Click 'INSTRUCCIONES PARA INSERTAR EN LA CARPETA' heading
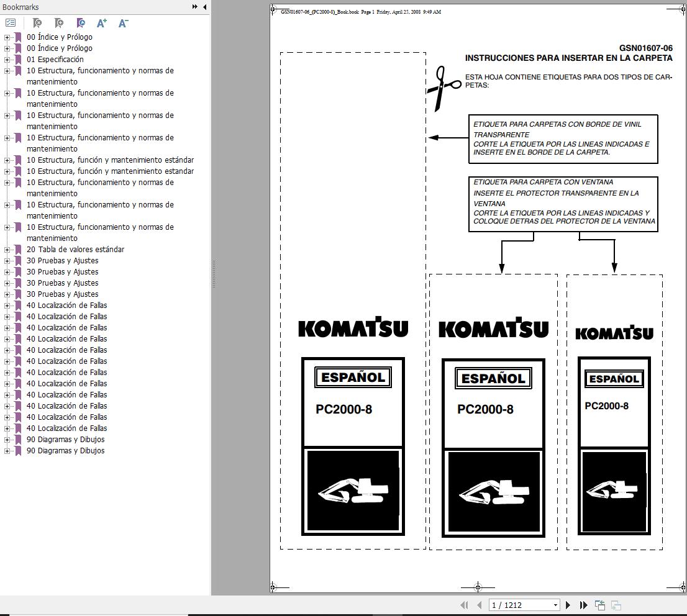Viewport: 687px width, 616px height. pyautogui.click(x=569, y=58)
